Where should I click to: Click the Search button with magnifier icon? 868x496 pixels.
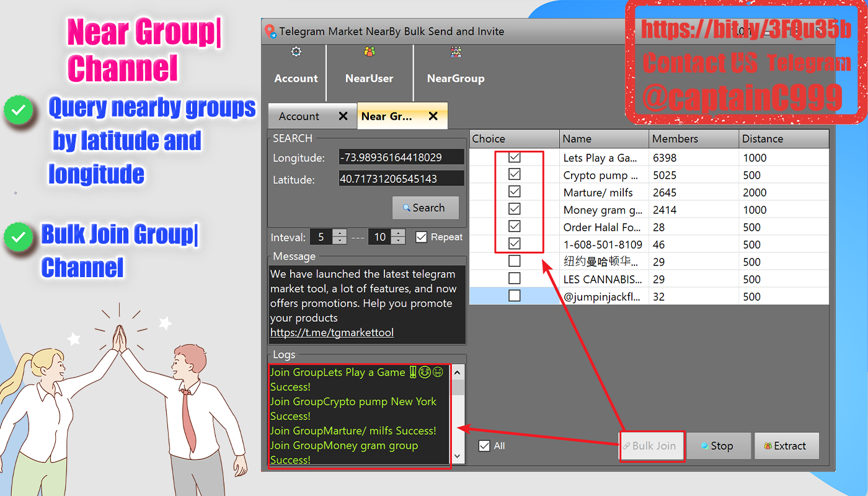pyautogui.click(x=425, y=208)
